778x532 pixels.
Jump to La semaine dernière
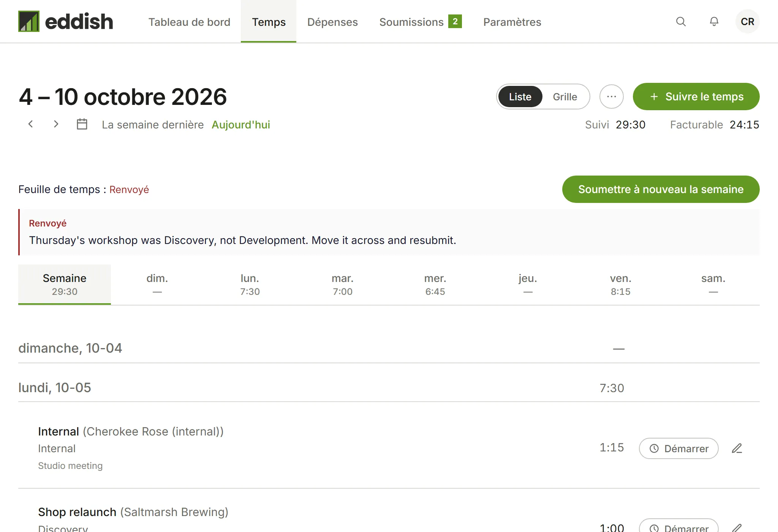tap(153, 125)
